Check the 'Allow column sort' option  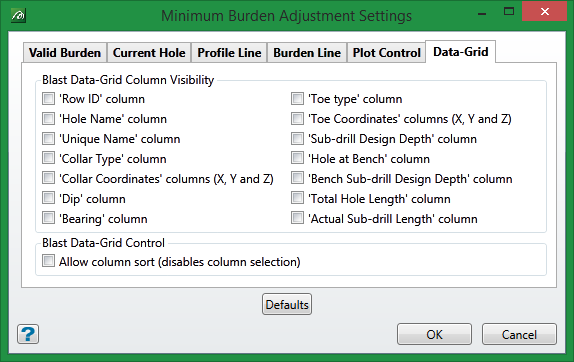point(48,261)
